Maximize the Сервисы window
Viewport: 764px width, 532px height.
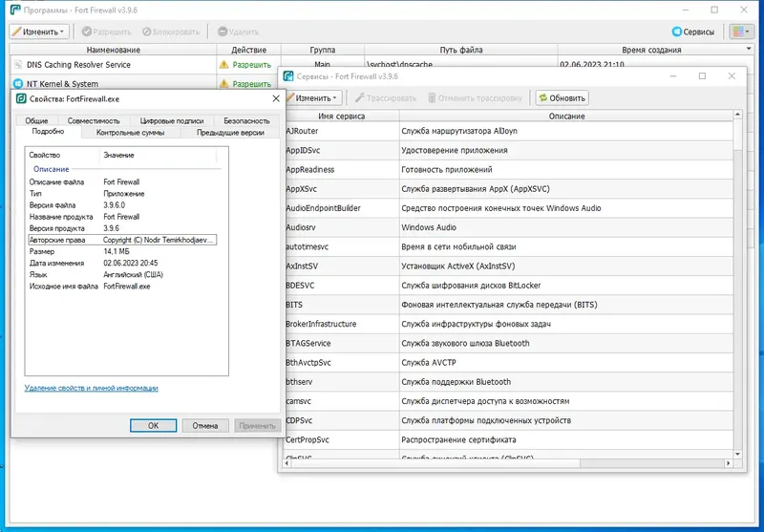(702, 76)
